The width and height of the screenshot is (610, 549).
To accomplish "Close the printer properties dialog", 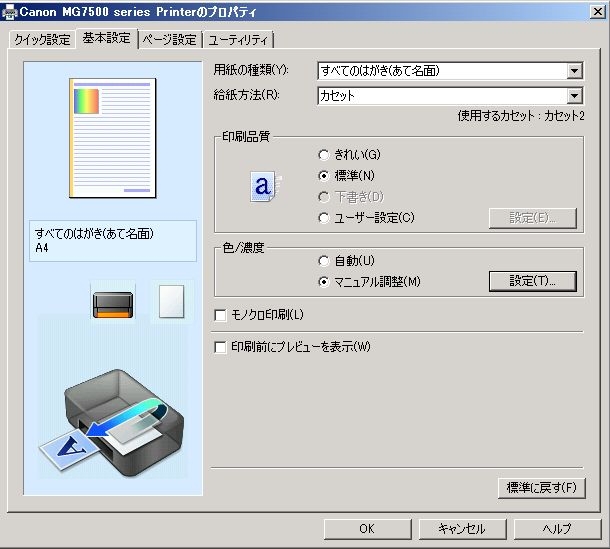I will 598,12.
